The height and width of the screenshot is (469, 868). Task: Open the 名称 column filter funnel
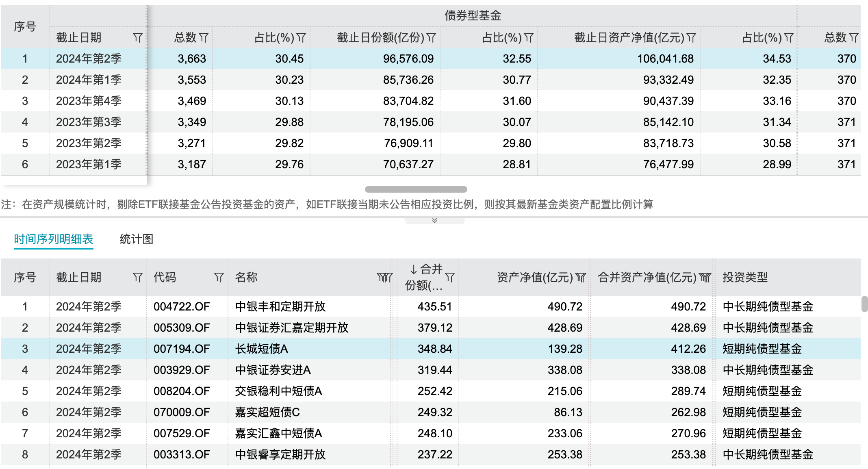384,277
